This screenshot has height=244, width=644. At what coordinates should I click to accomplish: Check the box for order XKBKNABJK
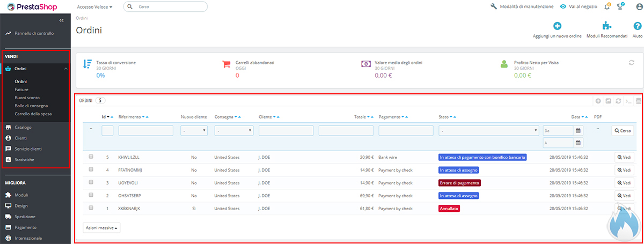pos(91,208)
